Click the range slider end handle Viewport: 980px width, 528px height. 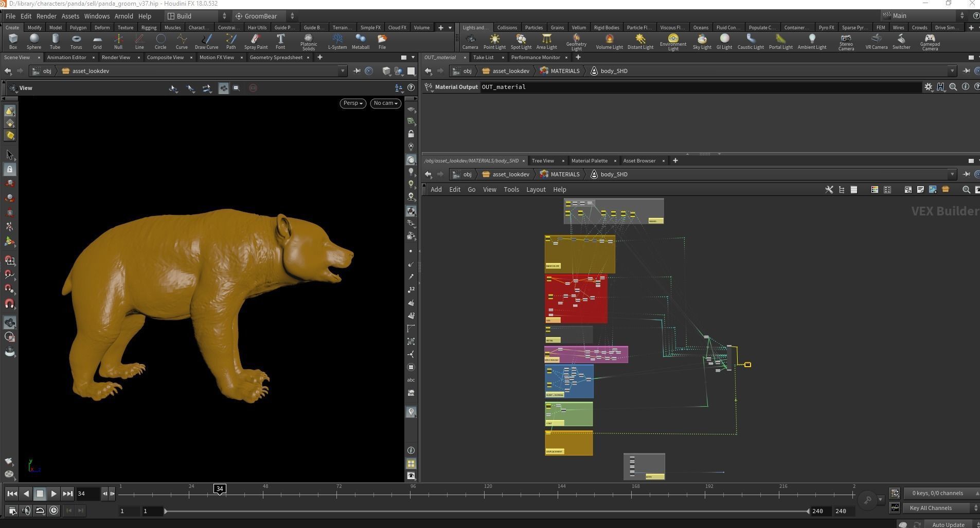pyautogui.click(x=809, y=511)
